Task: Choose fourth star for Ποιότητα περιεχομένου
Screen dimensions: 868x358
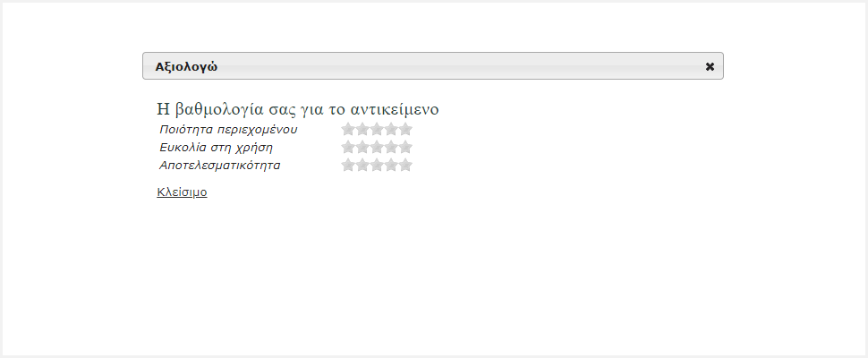Action: (391, 130)
